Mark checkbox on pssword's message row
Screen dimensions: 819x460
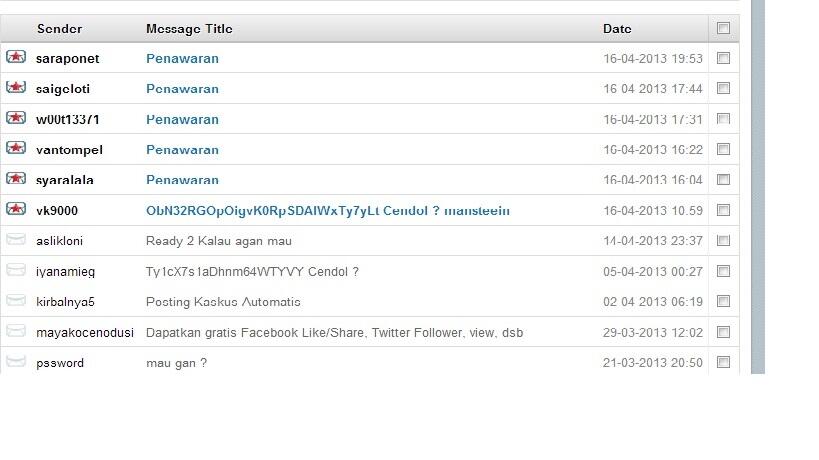[x=723, y=362]
